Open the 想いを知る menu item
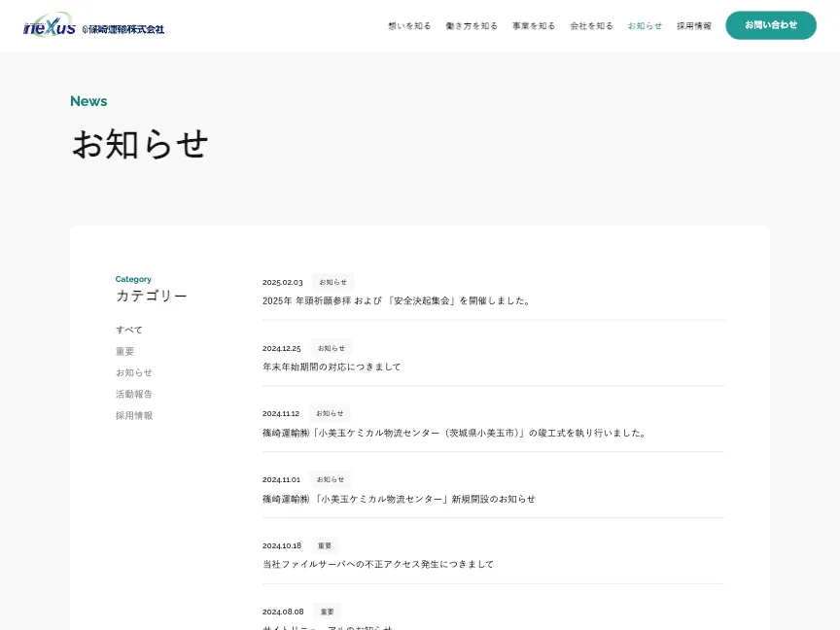840x630 pixels. (409, 26)
